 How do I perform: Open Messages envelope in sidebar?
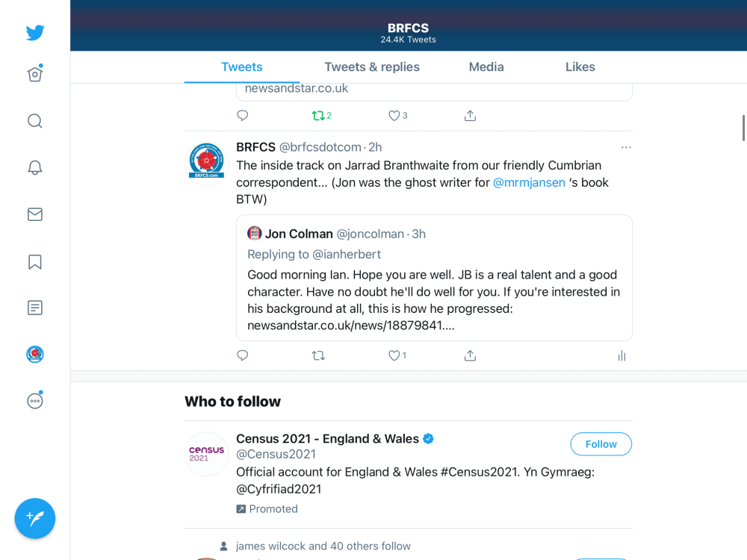tap(35, 214)
